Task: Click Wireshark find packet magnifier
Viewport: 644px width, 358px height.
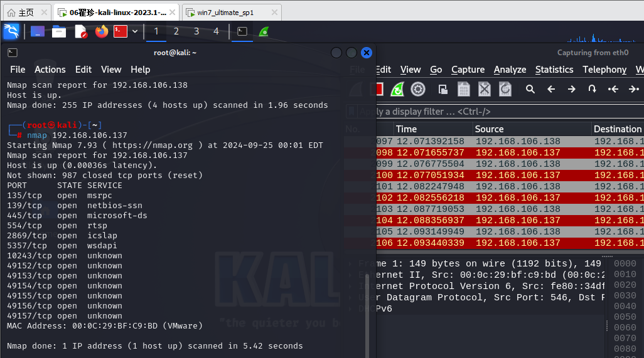Action: click(x=530, y=89)
